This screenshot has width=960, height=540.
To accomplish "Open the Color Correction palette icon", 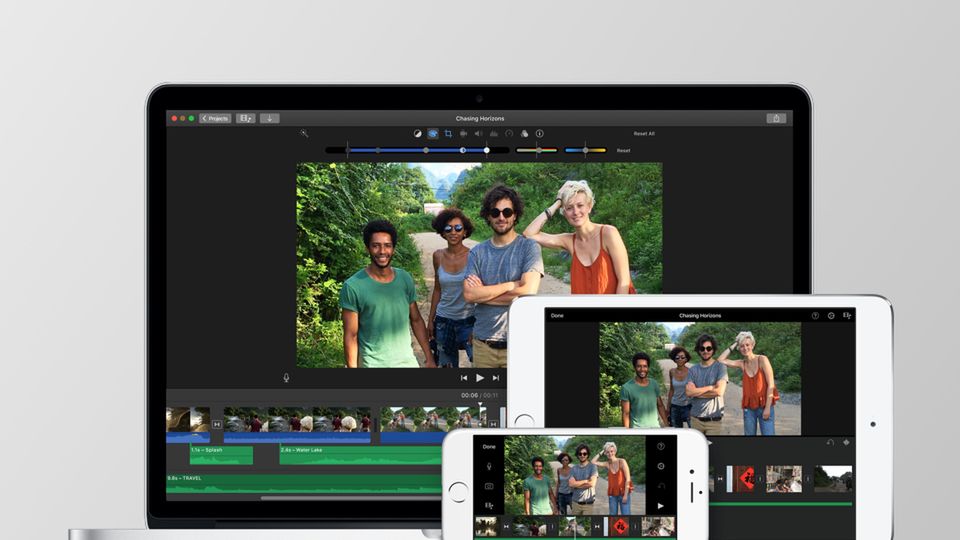I will click(433, 133).
